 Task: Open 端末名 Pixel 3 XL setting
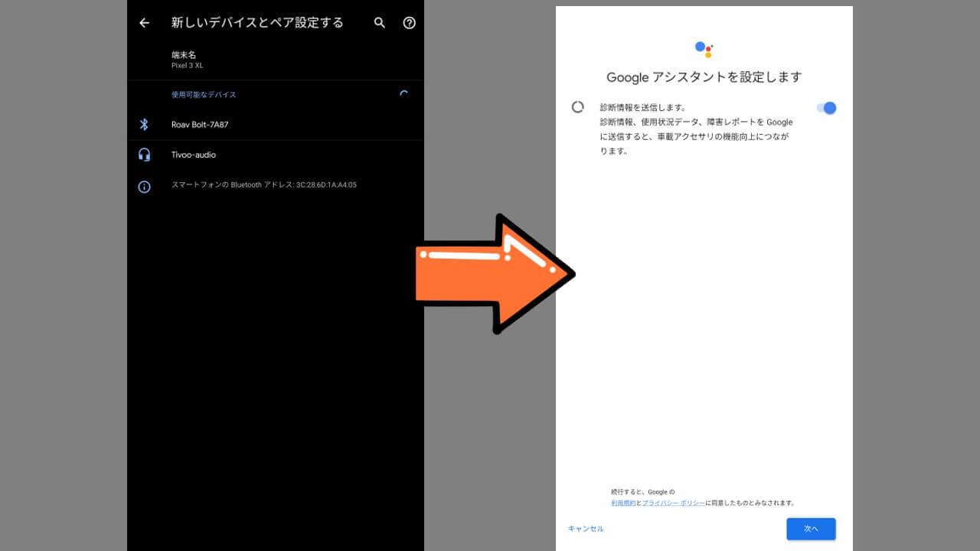(x=188, y=60)
